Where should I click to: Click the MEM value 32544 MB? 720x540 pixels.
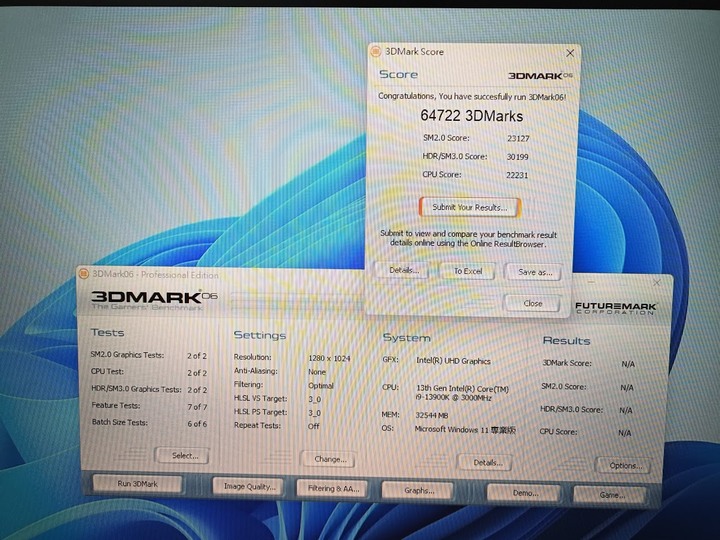pos(432,415)
